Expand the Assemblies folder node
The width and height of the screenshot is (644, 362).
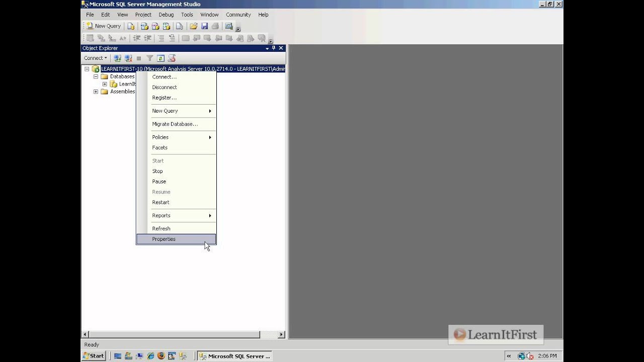pyautogui.click(x=96, y=92)
